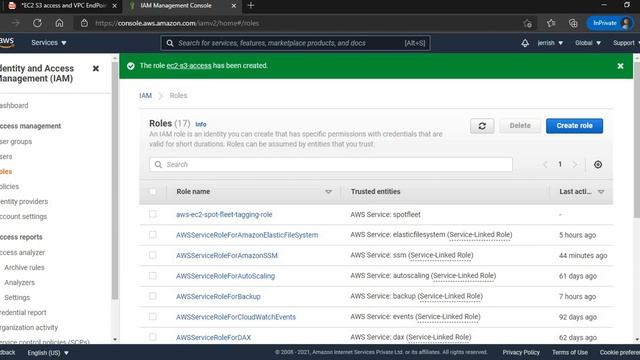Open User groups in sidebar
This screenshot has width=640, height=360.
pyautogui.click(x=16, y=142)
